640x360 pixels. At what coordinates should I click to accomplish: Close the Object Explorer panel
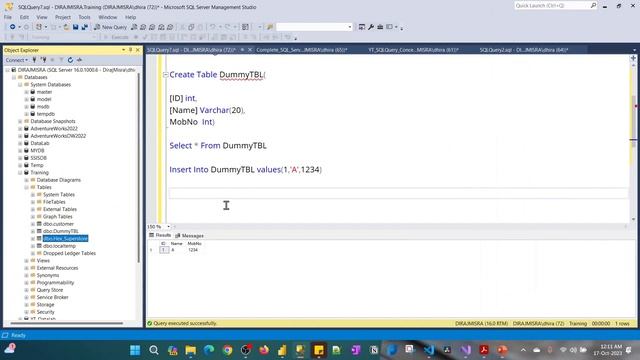pyautogui.click(x=138, y=50)
